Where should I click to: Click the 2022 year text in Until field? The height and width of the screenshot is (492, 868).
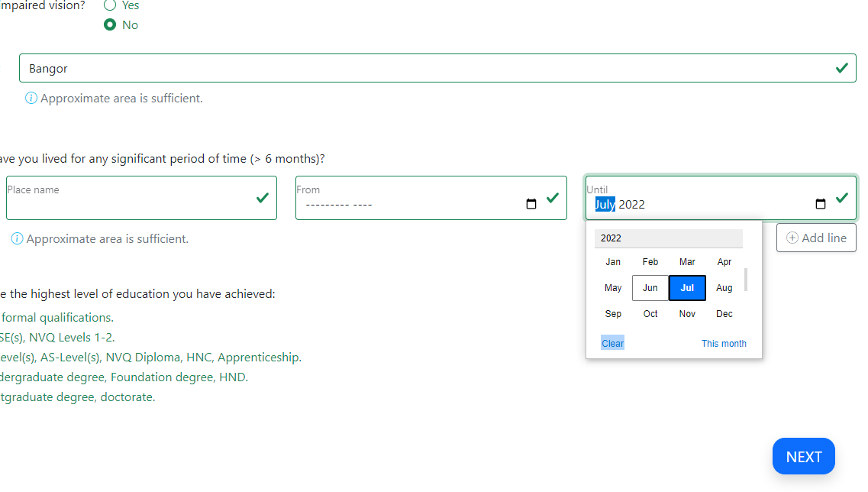(631, 205)
